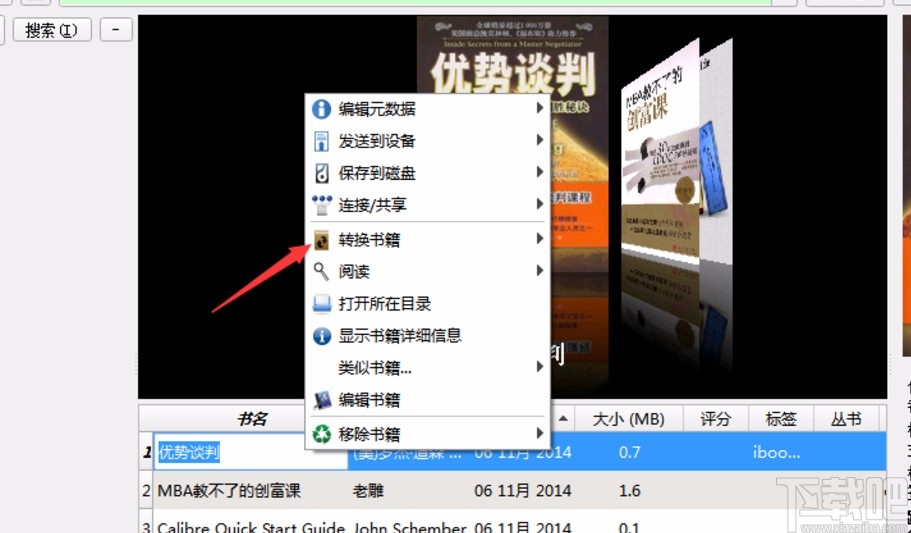Click the sort arrow on the date column
The height and width of the screenshot is (533, 911).
(563, 418)
